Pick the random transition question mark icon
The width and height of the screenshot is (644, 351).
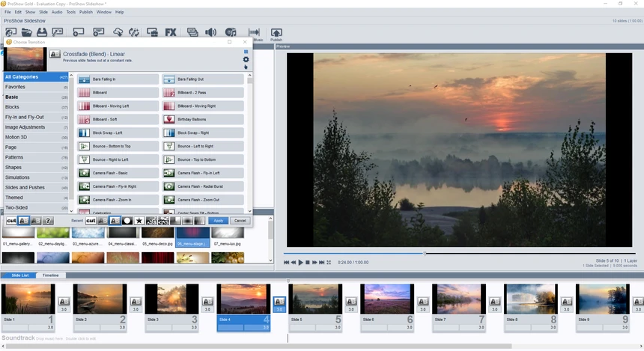pos(48,221)
